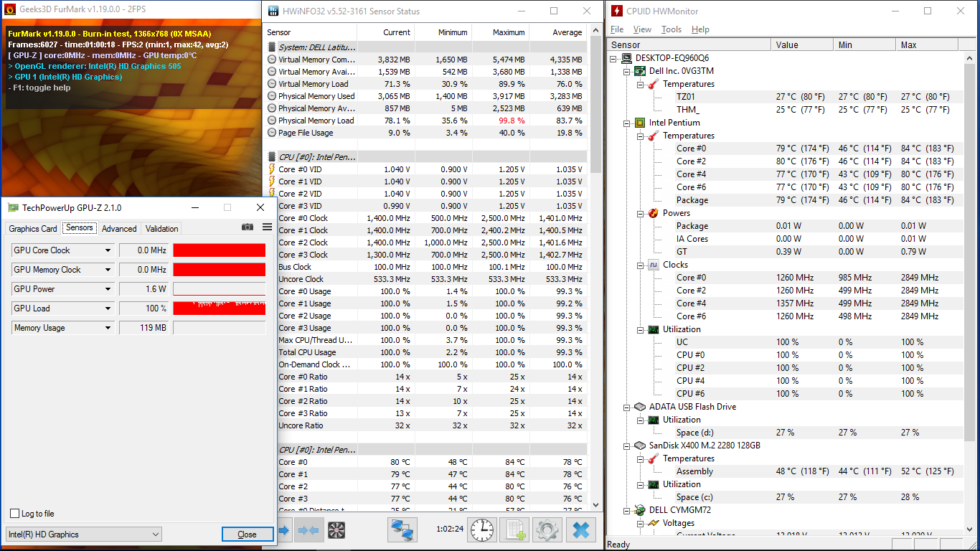This screenshot has height=551, width=980.
Task: Click the GPU-Z title bar app icon
Action: [x=13, y=208]
